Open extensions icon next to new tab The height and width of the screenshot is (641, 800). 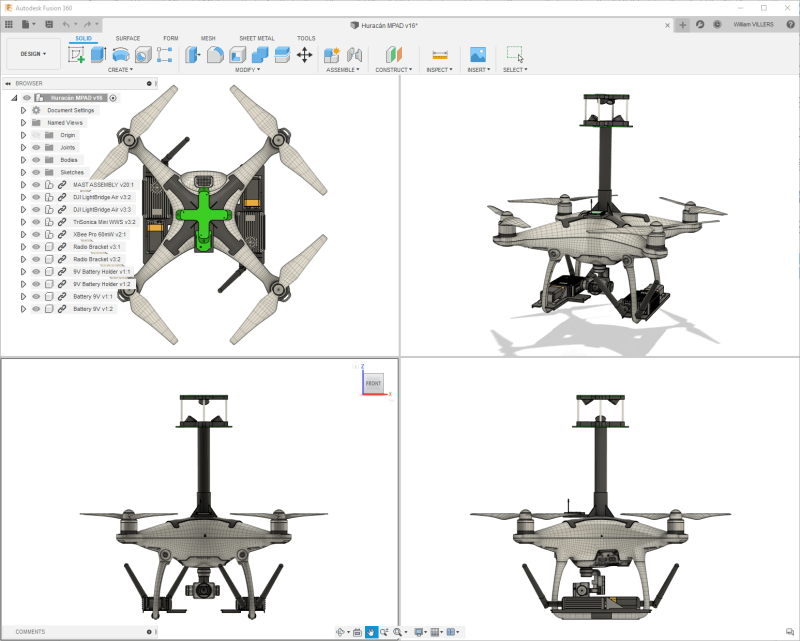click(700, 24)
